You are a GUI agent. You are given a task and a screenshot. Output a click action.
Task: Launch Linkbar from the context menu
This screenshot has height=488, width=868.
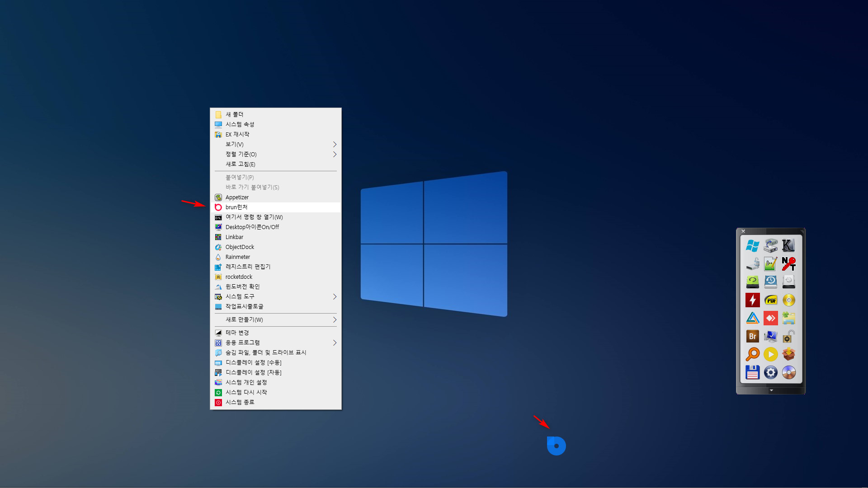coord(276,237)
